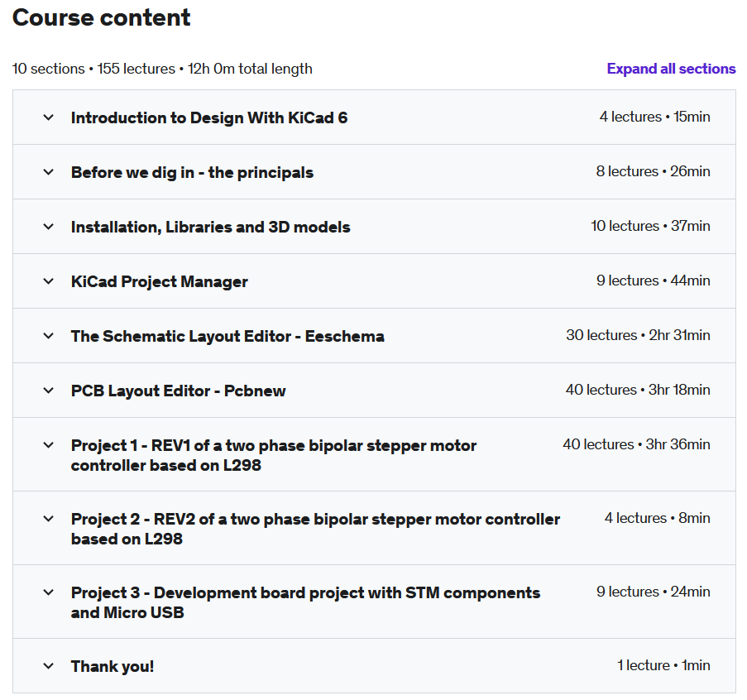Click the 1 lecture • 1min text
This screenshot has width=747, height=700.
click(663, 665)
